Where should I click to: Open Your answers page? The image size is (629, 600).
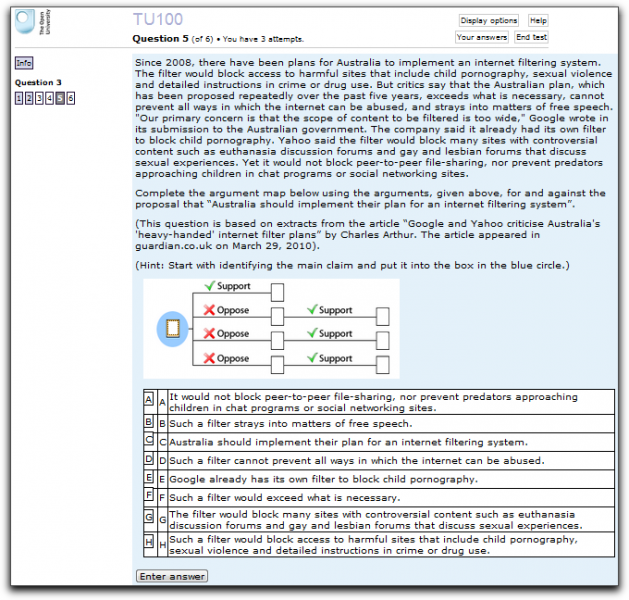[481, 37]
